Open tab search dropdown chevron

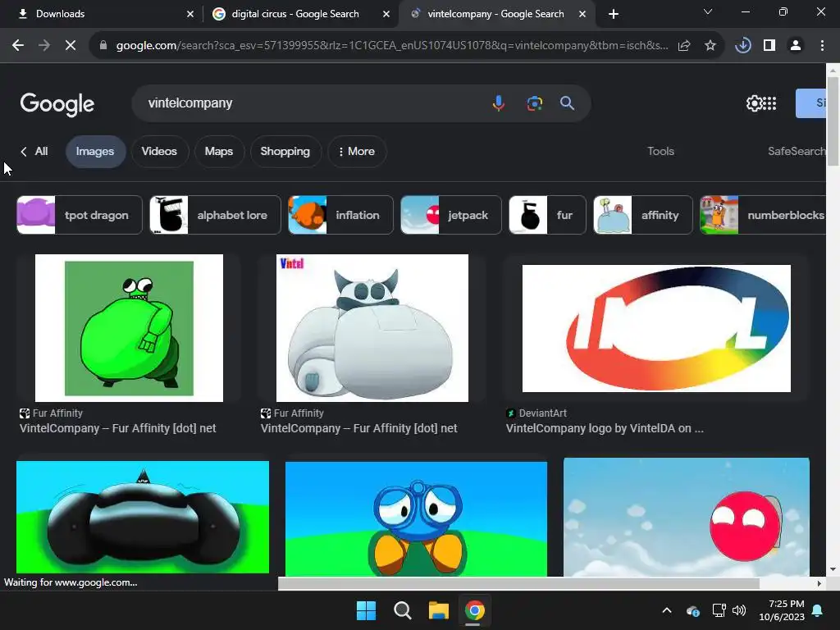coord(708,11)
